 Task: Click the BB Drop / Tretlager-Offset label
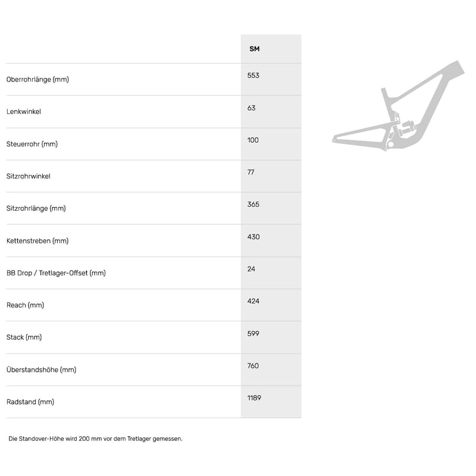pos(56,273)
